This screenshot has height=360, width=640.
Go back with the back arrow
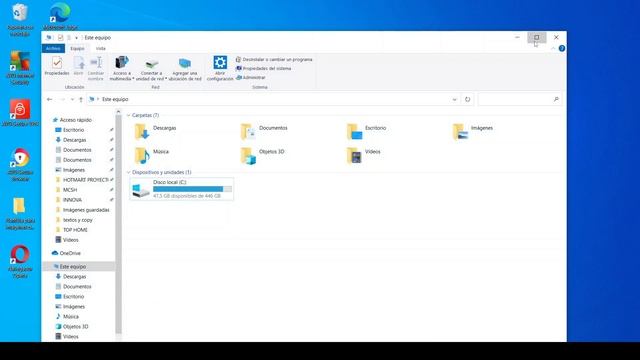tap(49, 99)
